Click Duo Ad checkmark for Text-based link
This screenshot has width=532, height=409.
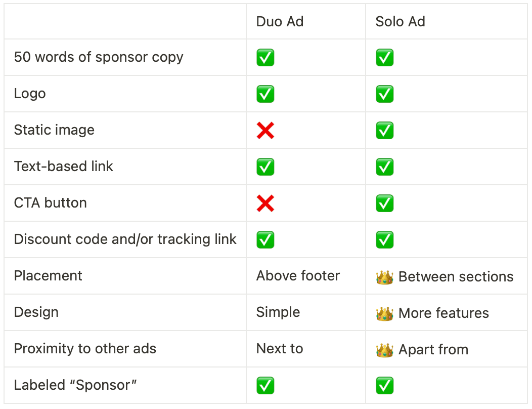coord(265,167)
